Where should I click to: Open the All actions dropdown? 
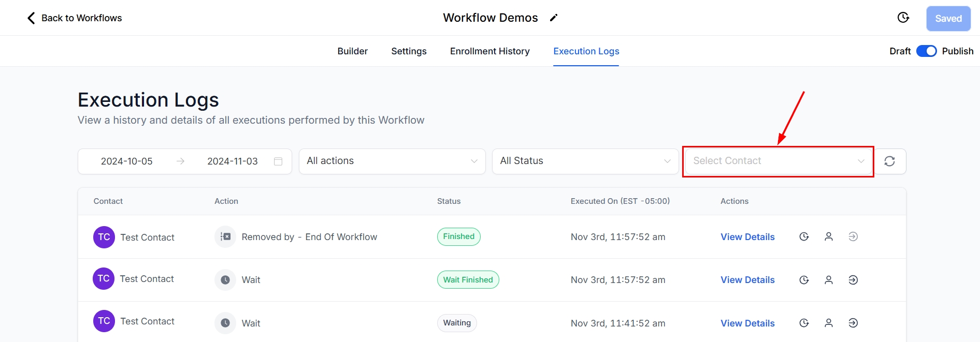coord(392,161)
